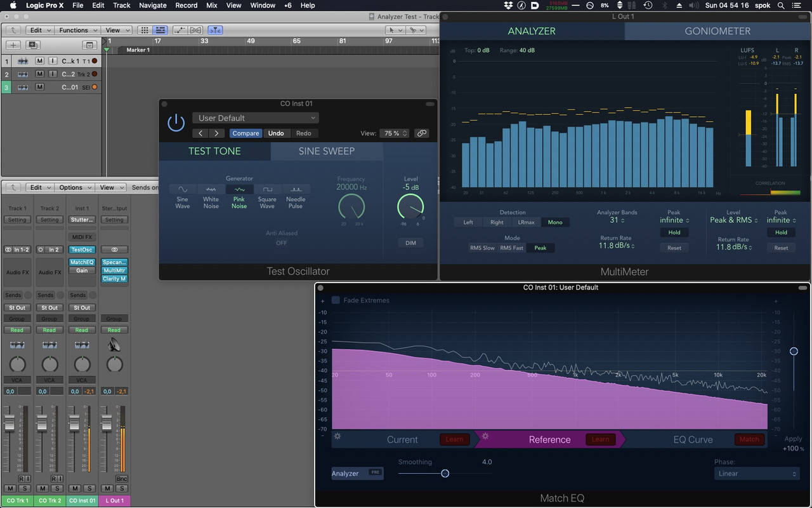Mute the L Out 1 channel strip
This screenshot has height=508, width=812.
pyautogui.click(x=107, y=488)
